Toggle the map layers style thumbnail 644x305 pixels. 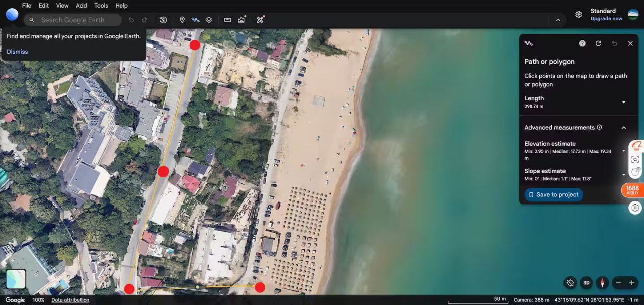coord(16,279)
